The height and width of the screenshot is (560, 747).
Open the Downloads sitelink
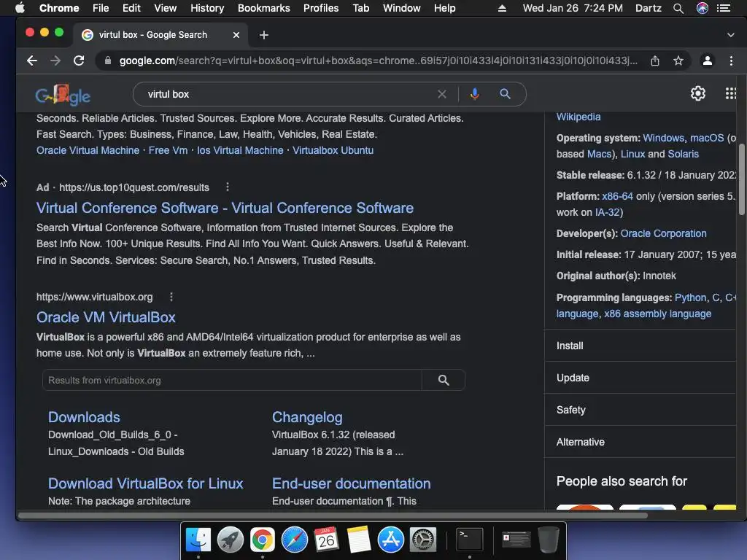point(84,417)
